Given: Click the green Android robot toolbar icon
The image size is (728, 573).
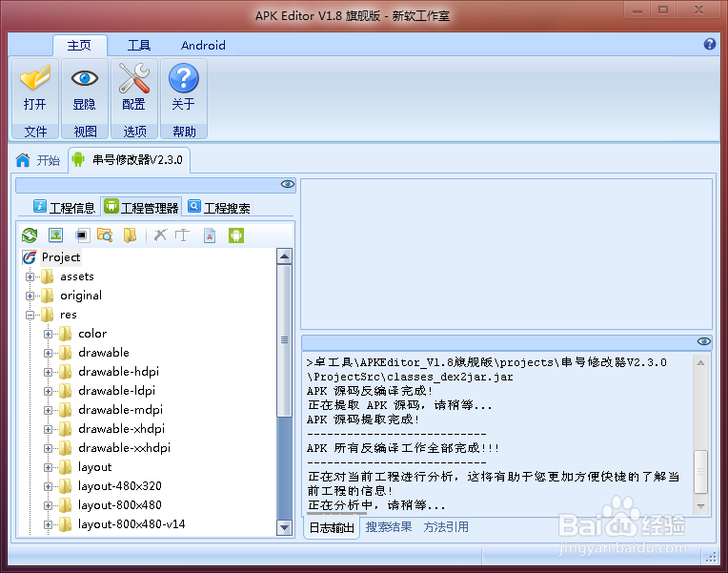Looking at the screenshot, I should pos(236,235).
